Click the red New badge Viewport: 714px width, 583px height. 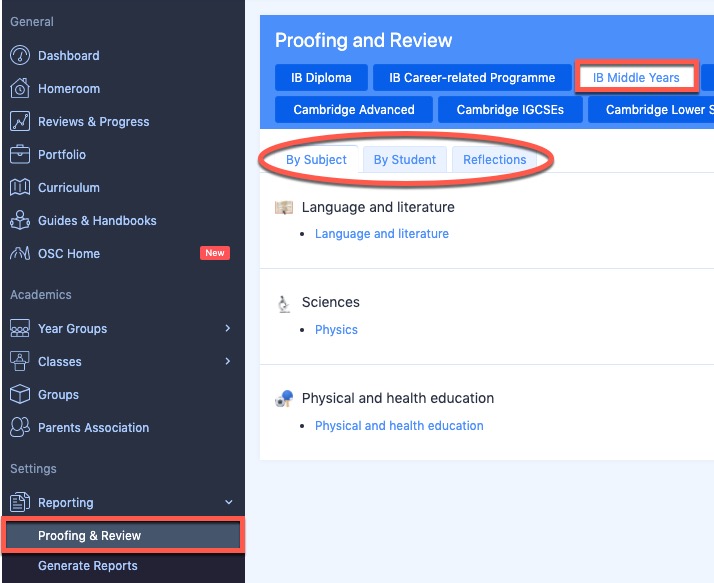tap(215, 253)
